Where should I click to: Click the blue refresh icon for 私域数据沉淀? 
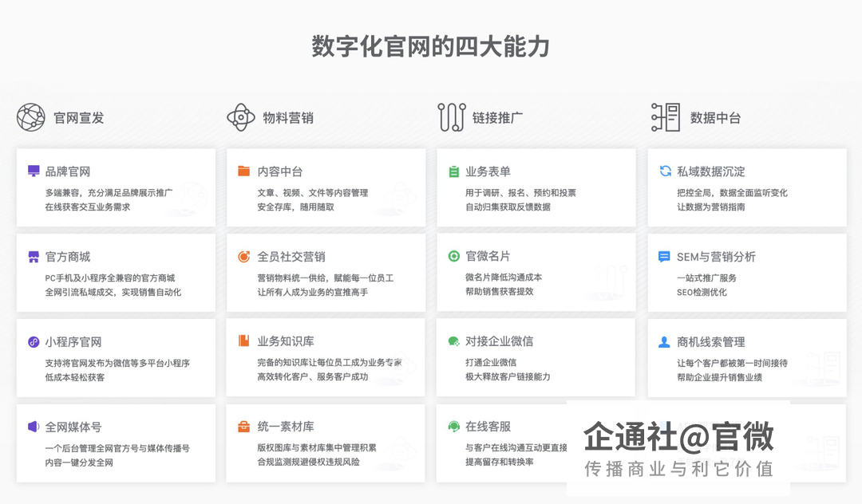[x=665, y=171]
